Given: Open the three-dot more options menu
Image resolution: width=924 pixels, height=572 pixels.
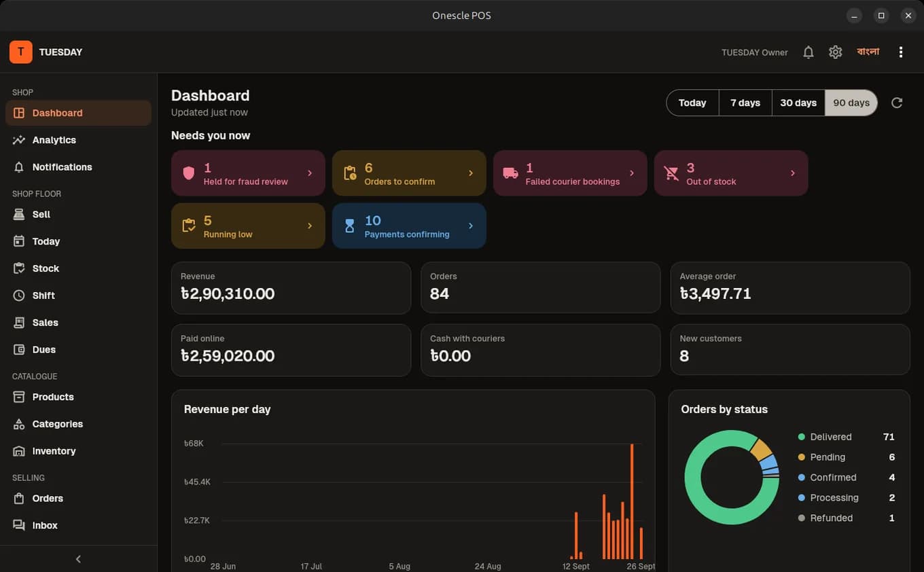Looking at the screenshot, I should (x=901, y=52).
